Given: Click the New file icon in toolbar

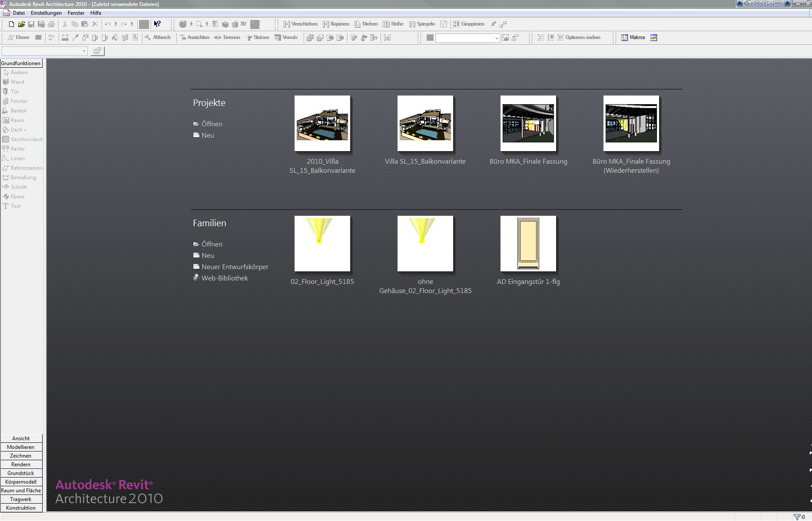Looking at the screenshot, I should (12, 24).
